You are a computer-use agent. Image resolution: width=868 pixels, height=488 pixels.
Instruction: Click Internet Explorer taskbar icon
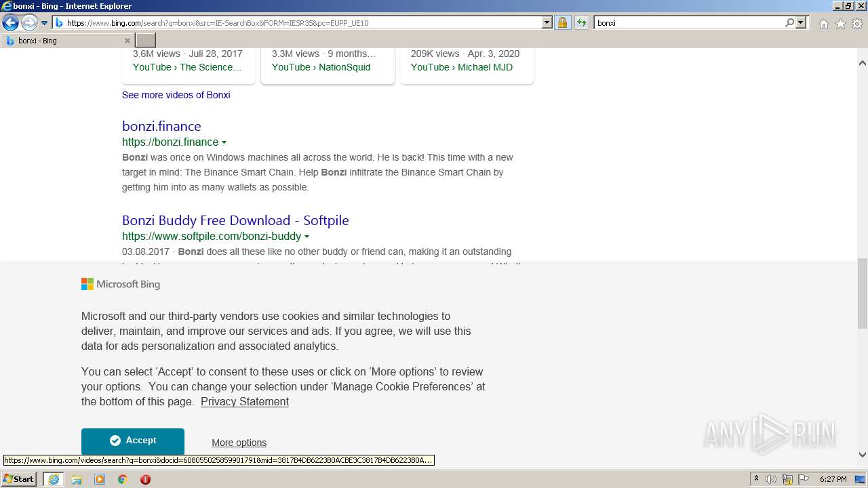click(54, 479)
